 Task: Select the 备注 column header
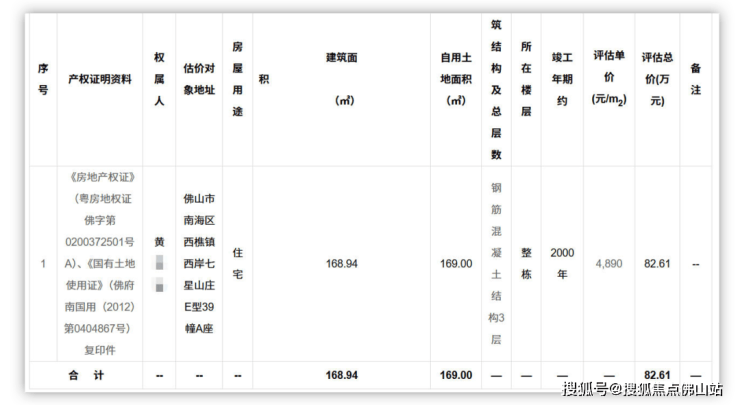(696, 79)
